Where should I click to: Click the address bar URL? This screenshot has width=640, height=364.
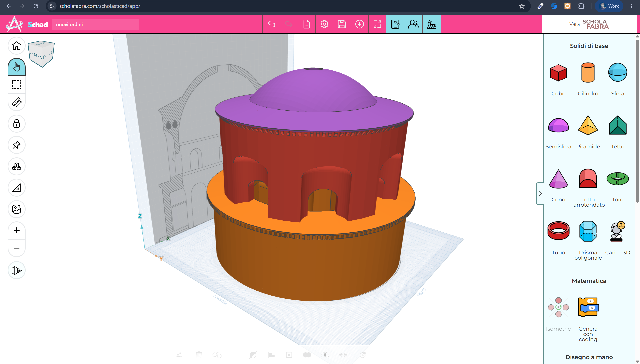click(x=100, y=6)
